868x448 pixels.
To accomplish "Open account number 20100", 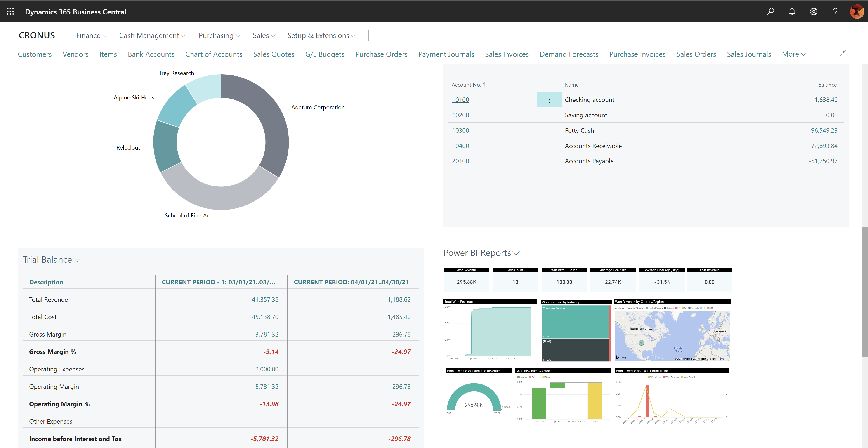I will pyautogui.click(x=460, y=161).
